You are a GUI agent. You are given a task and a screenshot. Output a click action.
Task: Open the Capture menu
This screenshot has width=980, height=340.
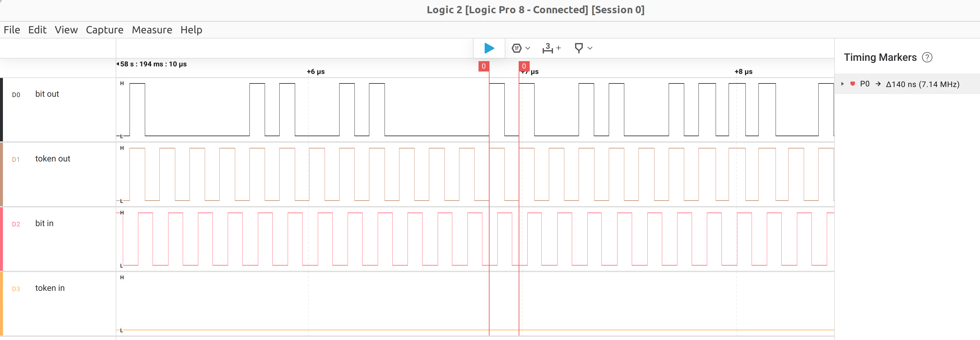click(x=105, y=30)
